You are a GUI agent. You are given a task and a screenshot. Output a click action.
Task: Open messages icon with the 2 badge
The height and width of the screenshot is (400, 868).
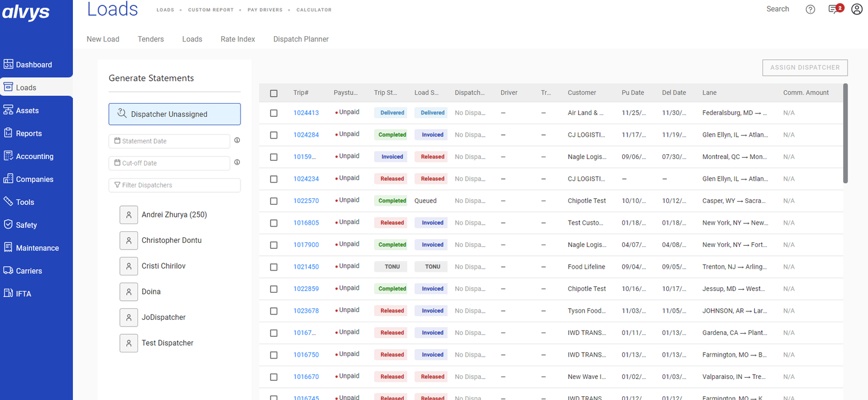click(835, 9)
